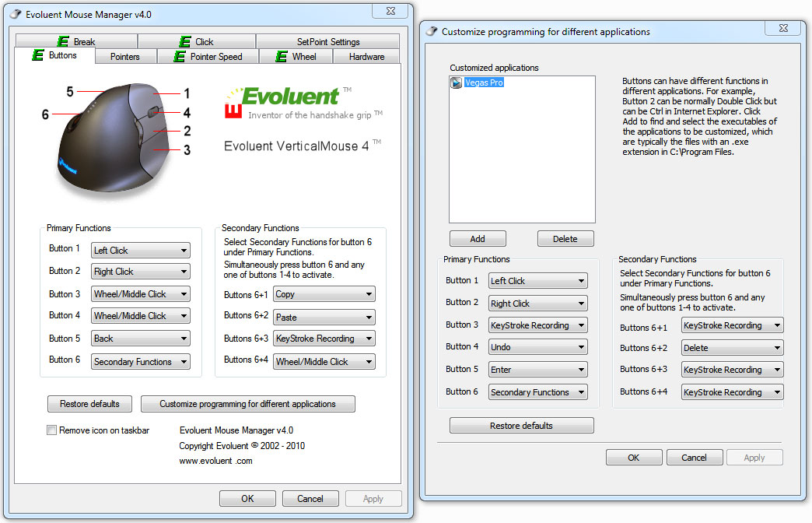This screenshot has height=523, width=812.
Task: Click the www.evoluent.com website text
Action: click(x=215, y=461)
